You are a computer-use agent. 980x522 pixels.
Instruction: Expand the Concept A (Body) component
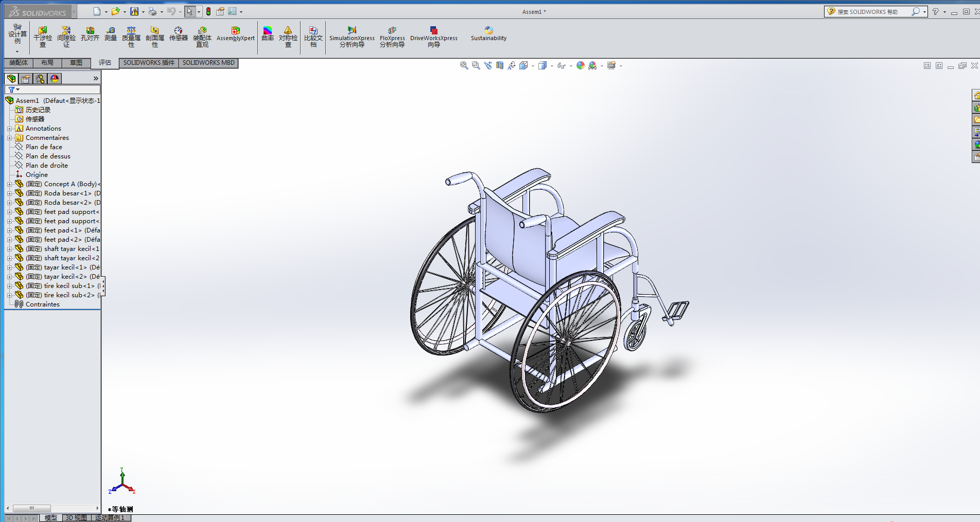[9, 184]
